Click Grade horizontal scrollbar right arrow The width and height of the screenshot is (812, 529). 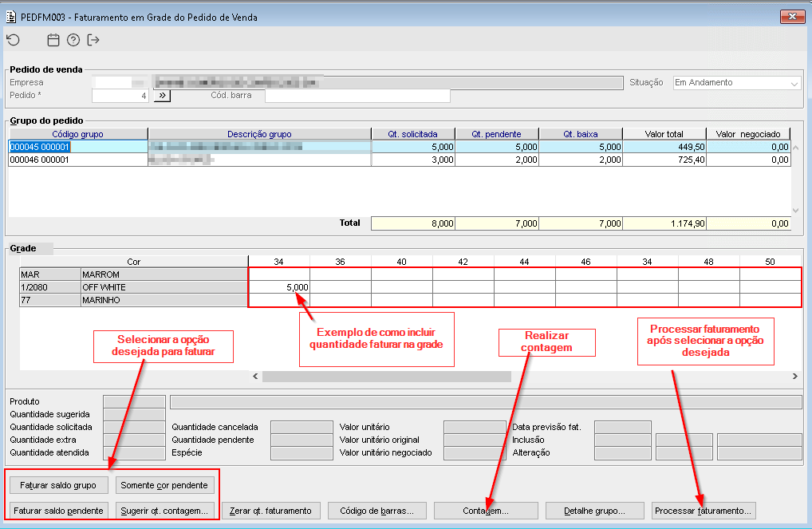point(795,376)
